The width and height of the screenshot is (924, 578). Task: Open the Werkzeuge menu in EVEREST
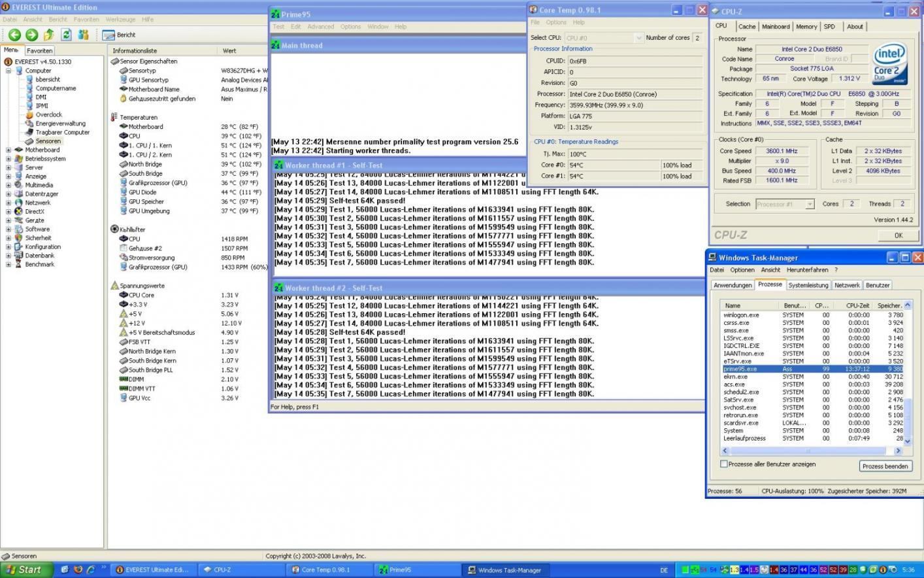(120, 20)
